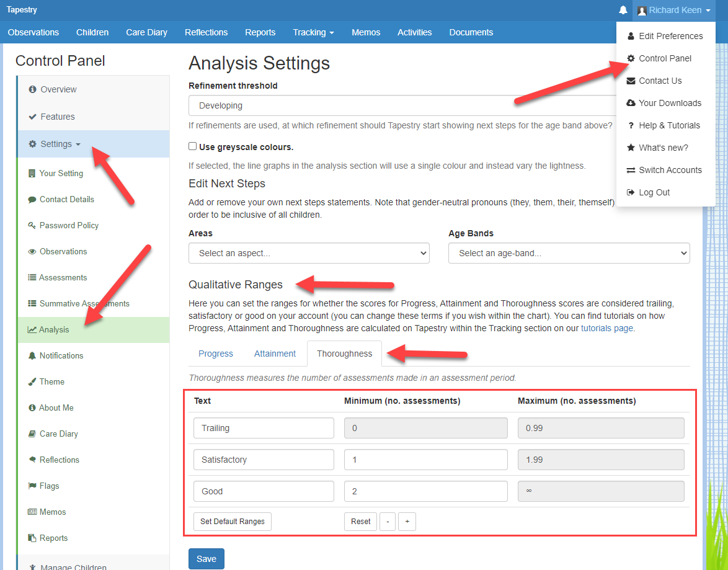The image size is (728, 570).
Task: Collapse the Settings section in sidebar
Action: tap(55, 144)
